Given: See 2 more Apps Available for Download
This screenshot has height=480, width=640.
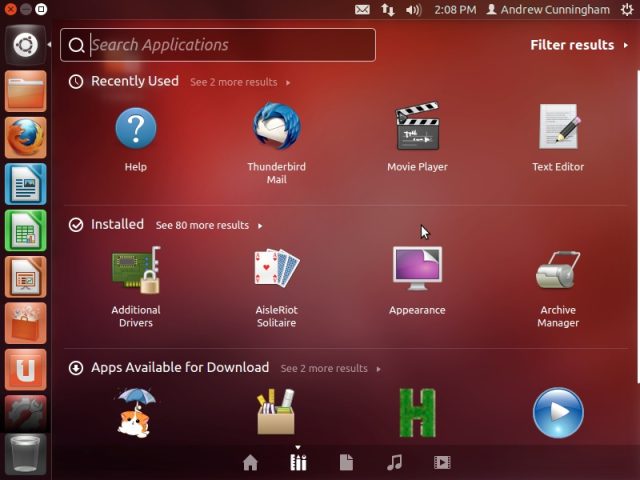Looking at the screenshot, I should tap(331, 369).
